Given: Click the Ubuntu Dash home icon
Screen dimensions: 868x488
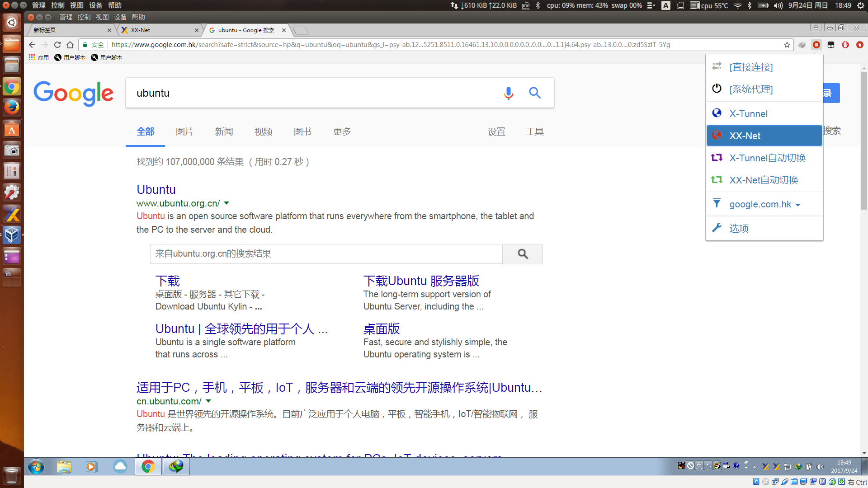Looking at the screenshot, I should (12, 22).
